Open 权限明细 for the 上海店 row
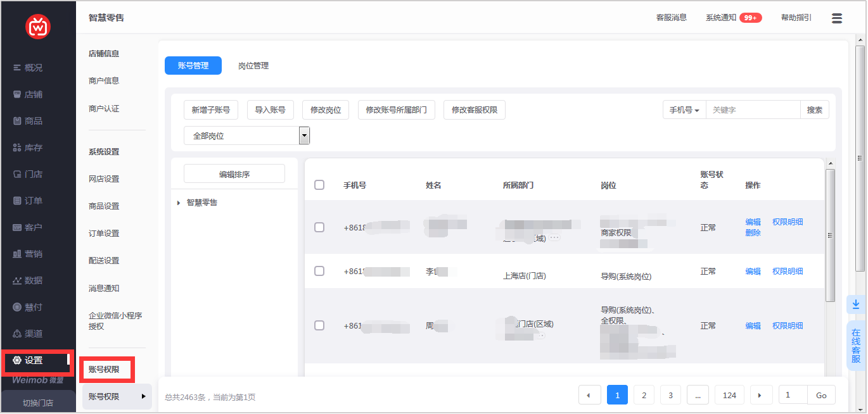868x414 pixels. point(788,271)
